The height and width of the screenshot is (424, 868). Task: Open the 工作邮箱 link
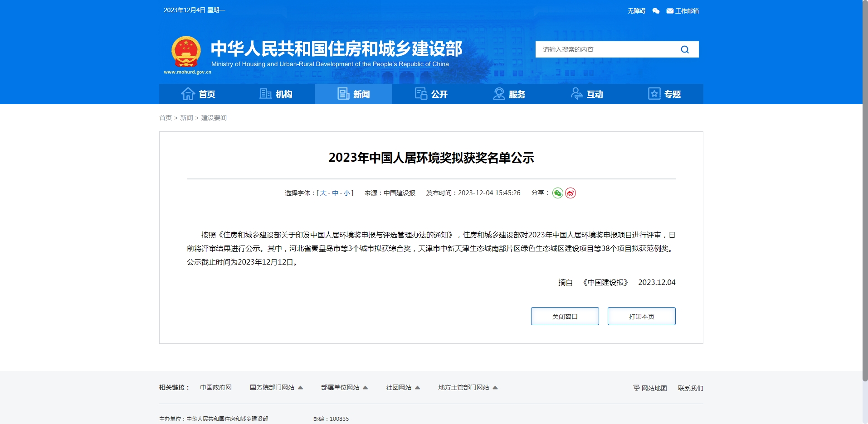(x=687, y=11)
